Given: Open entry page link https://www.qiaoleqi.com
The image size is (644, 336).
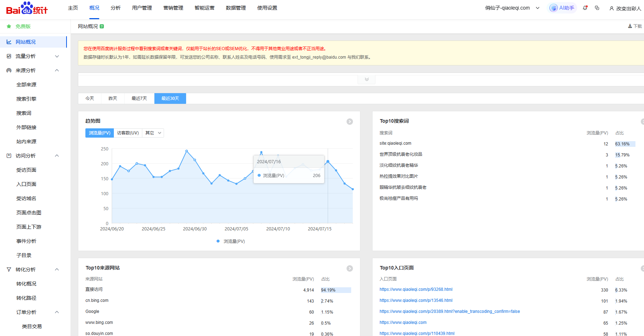Looking at the screenshot, I should pos(403,322).
